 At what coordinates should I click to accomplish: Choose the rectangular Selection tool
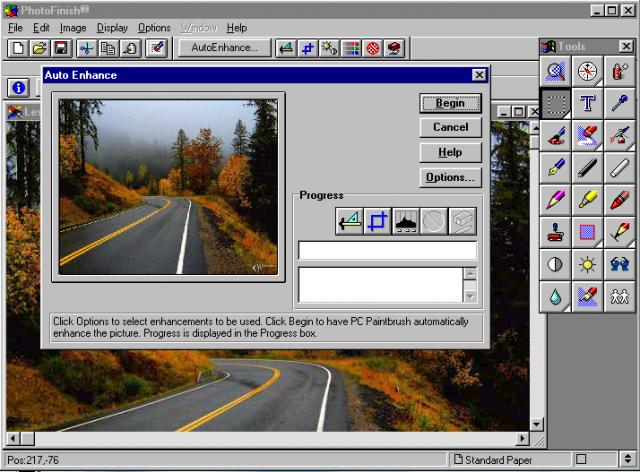(556, 103)
